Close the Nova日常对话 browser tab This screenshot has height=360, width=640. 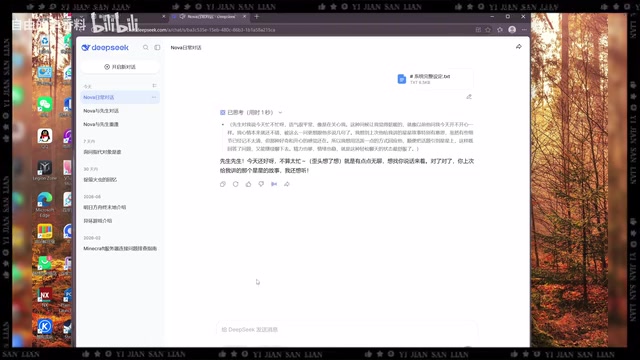(x=244, y=16)
